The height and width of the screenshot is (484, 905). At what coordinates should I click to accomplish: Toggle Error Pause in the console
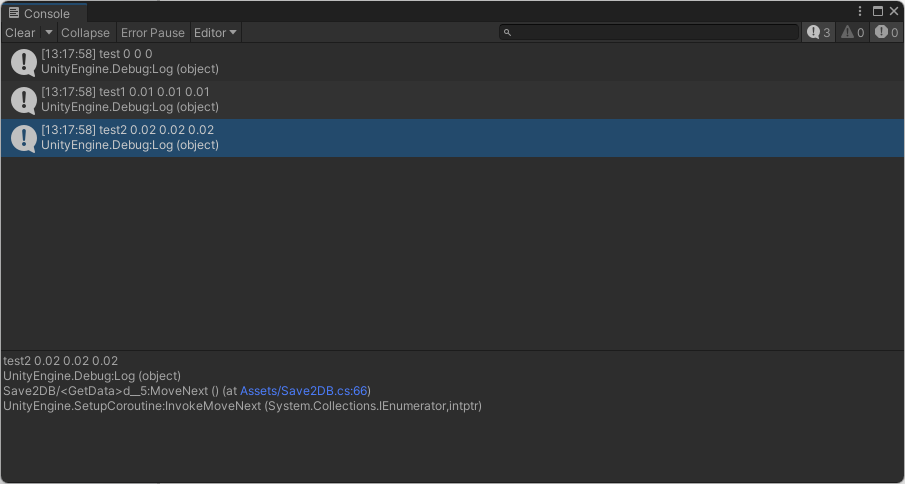(x=153, y=33)
